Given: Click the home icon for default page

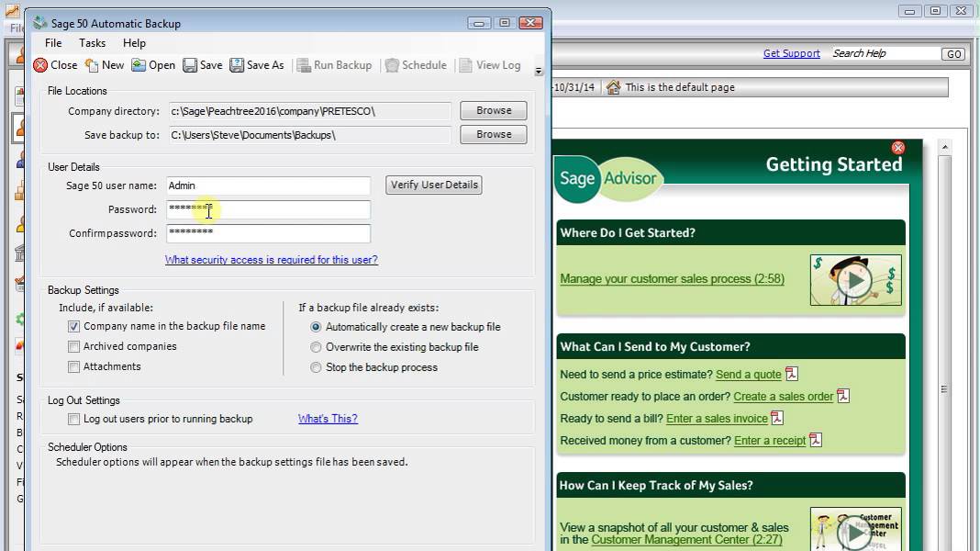Looking at the screenshot, I should pyautogui.click(x=614, y=87).
